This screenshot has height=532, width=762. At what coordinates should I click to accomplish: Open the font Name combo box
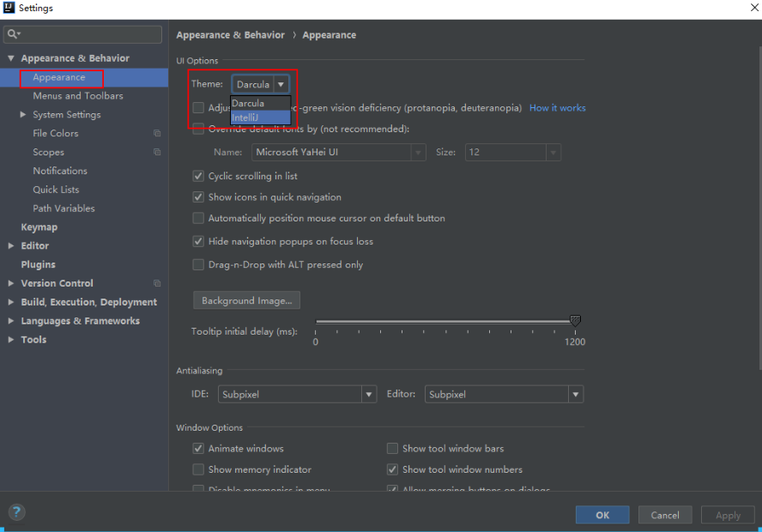pyautogui.click(x=339, y=152)
